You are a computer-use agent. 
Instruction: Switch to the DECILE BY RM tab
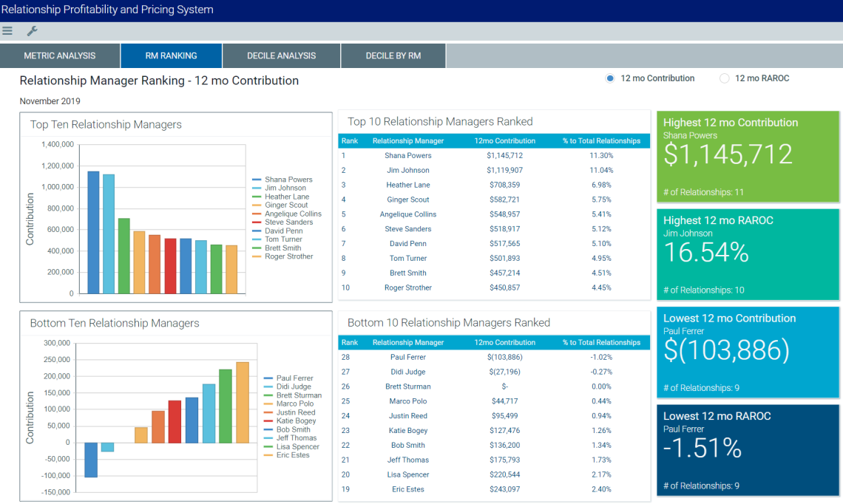click(393, 55)
